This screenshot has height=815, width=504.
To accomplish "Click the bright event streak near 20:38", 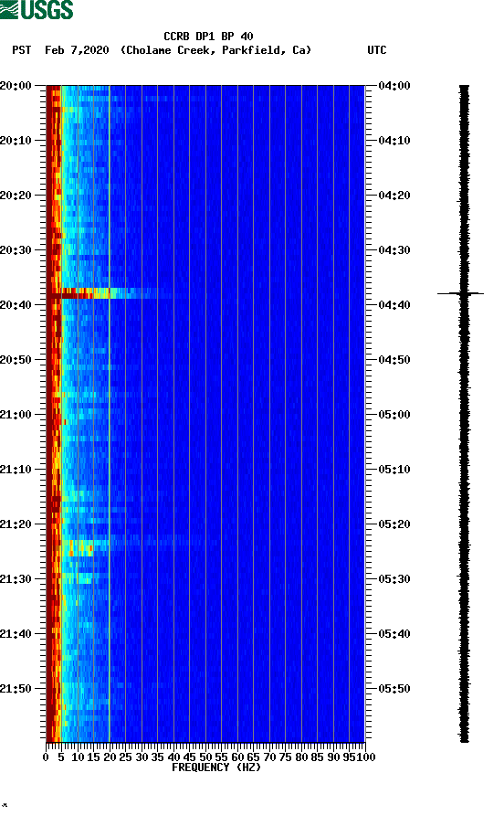I will pyautogui.click(x=104, y=293).
